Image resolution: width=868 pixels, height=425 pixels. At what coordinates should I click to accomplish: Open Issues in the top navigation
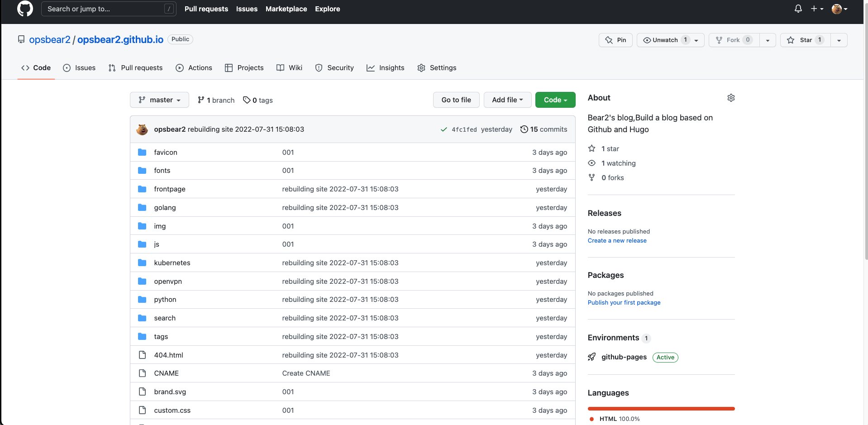(x=247, y=9)
